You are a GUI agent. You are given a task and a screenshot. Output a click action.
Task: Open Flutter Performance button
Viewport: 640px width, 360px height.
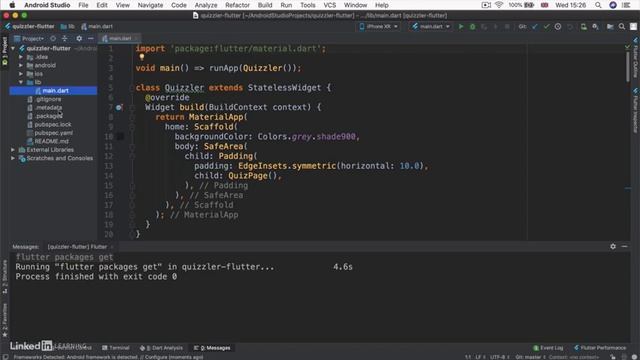(600, 348)
